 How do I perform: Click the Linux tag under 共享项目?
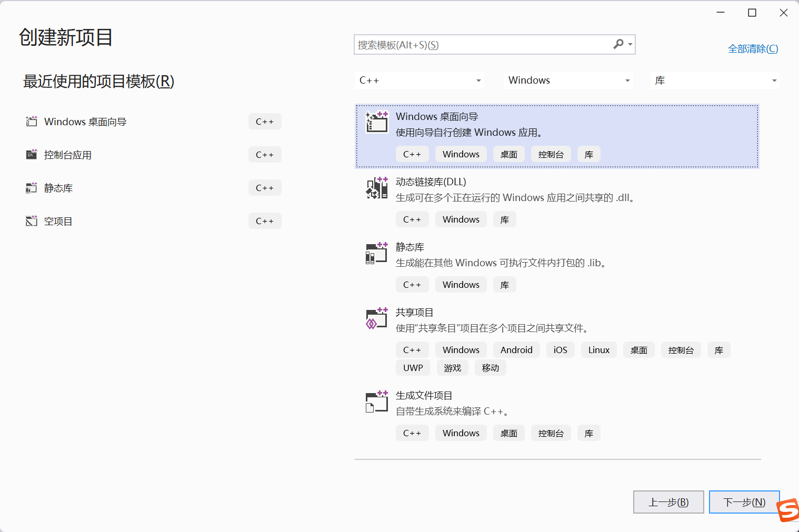(x=599, y=350)
